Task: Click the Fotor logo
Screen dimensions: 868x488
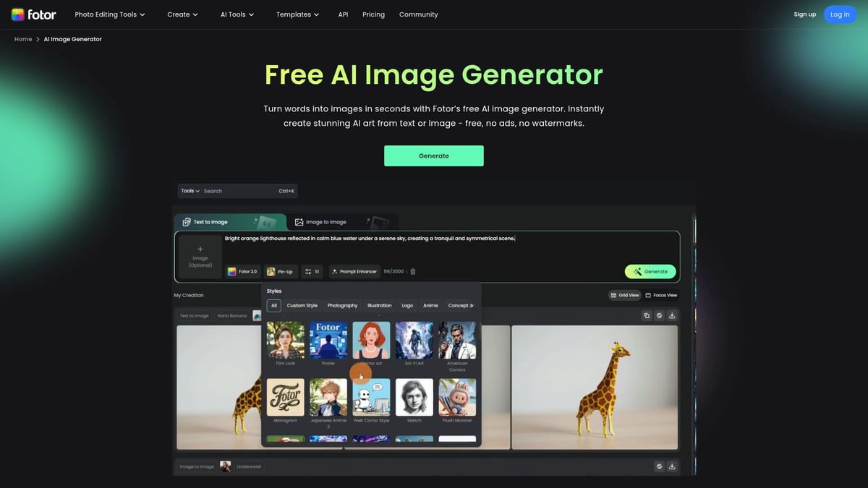Action: [33, 14]
